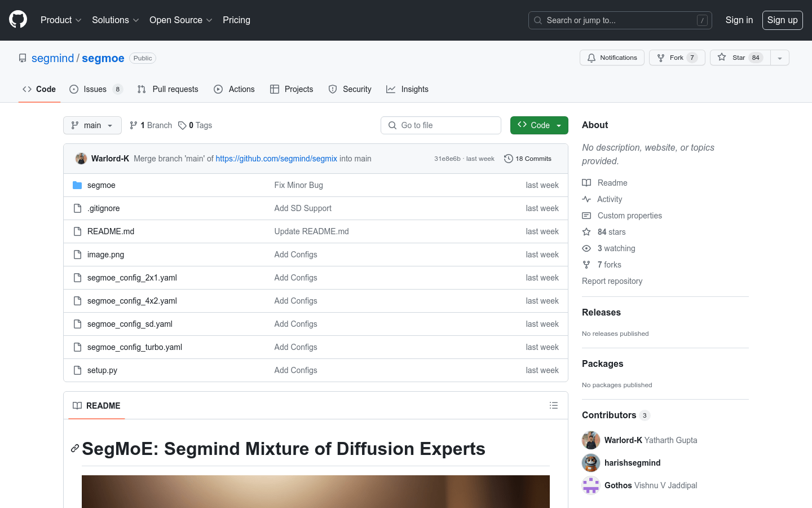Click the Notifications bell button
The image size is (812, 508).
(612, 58)
